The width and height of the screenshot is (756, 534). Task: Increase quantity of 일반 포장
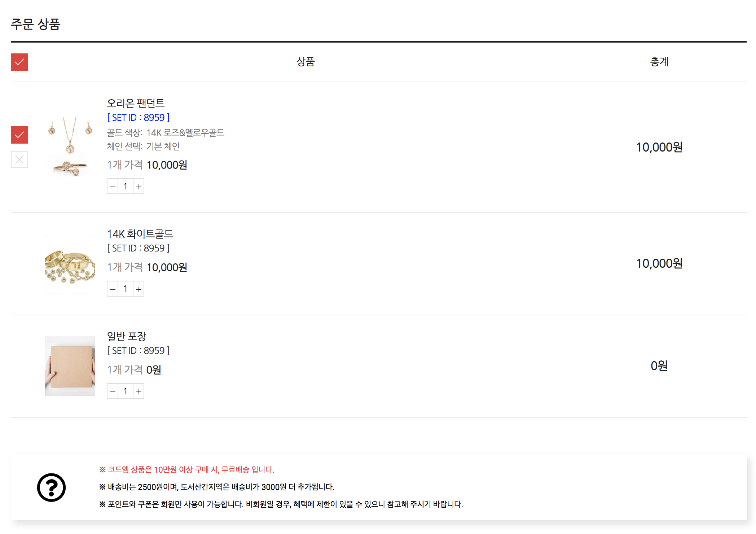coord(139,391)
